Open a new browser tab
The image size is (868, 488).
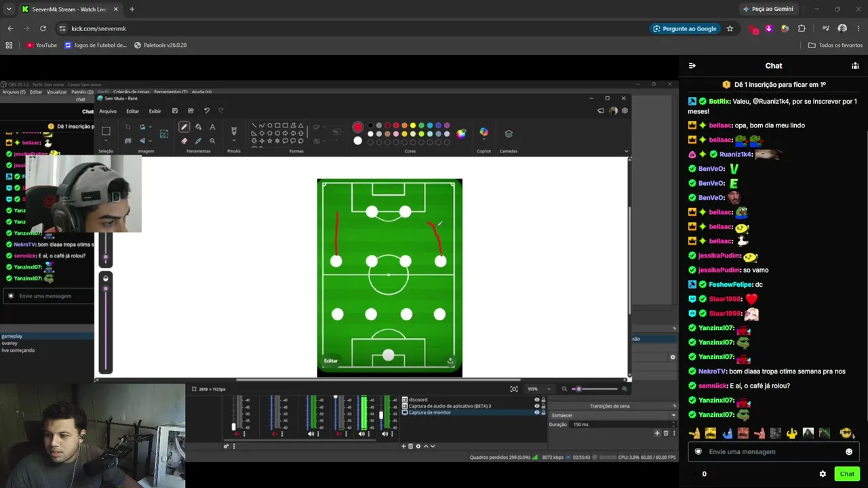(x=132, y=9)
